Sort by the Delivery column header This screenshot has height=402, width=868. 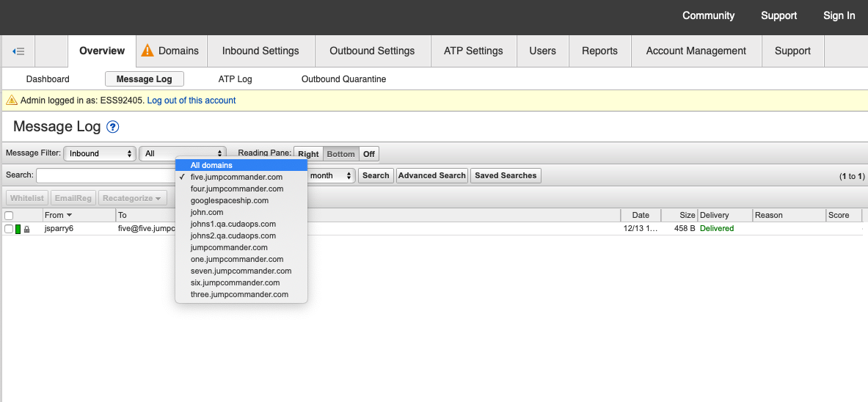(725, 215)
